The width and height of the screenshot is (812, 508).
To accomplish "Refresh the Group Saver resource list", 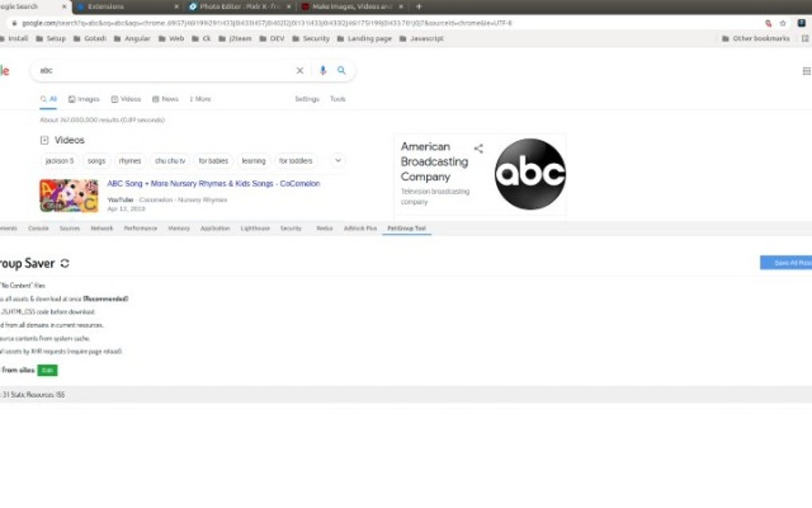I will 64,263.
